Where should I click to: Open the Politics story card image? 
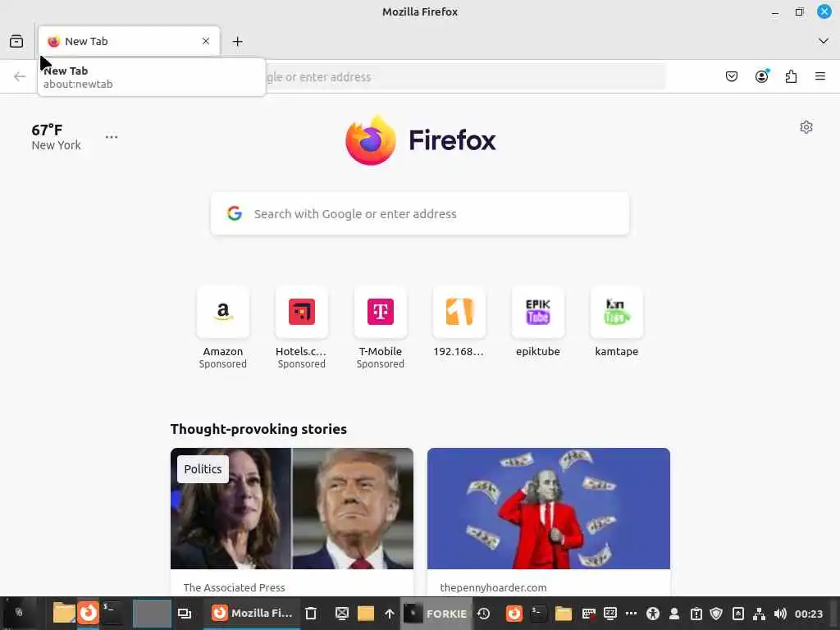click(x=292, y=509)
